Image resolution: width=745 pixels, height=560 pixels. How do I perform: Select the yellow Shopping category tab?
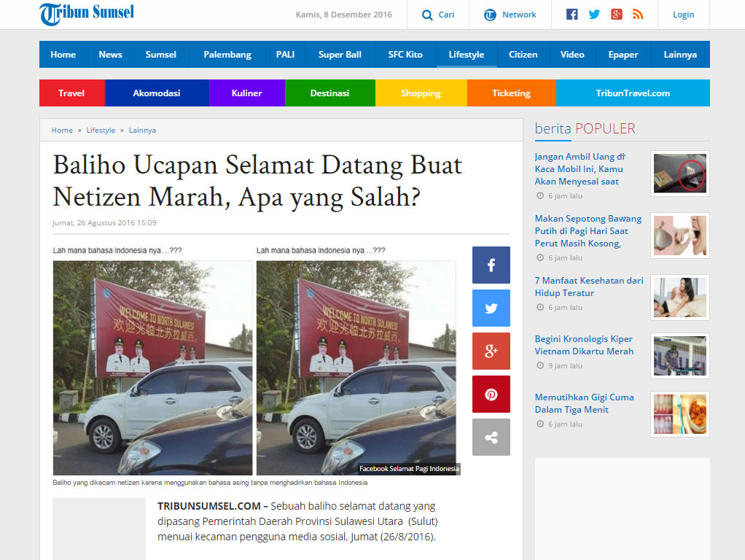coord(421,93)
